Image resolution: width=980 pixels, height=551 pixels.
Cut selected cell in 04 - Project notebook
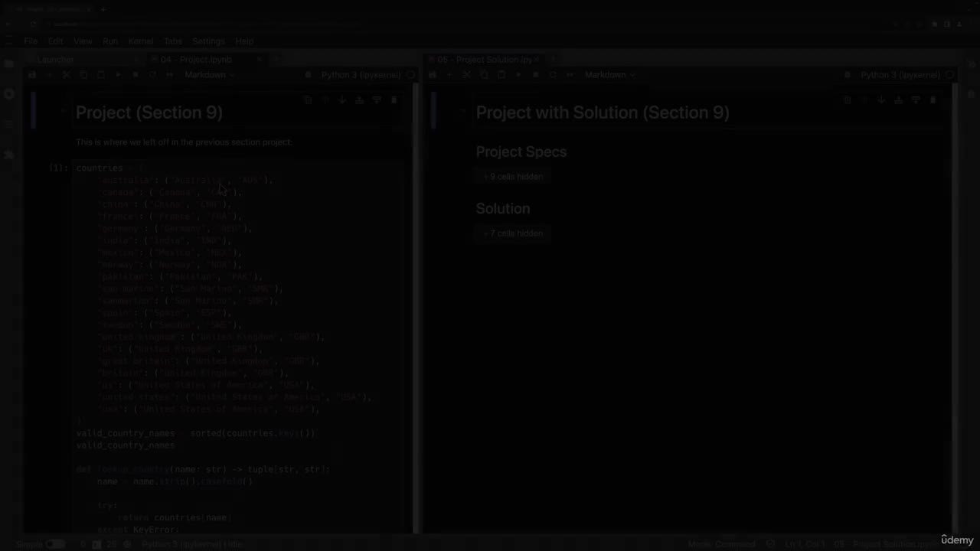pyautogui.click(x=66, y=75)
